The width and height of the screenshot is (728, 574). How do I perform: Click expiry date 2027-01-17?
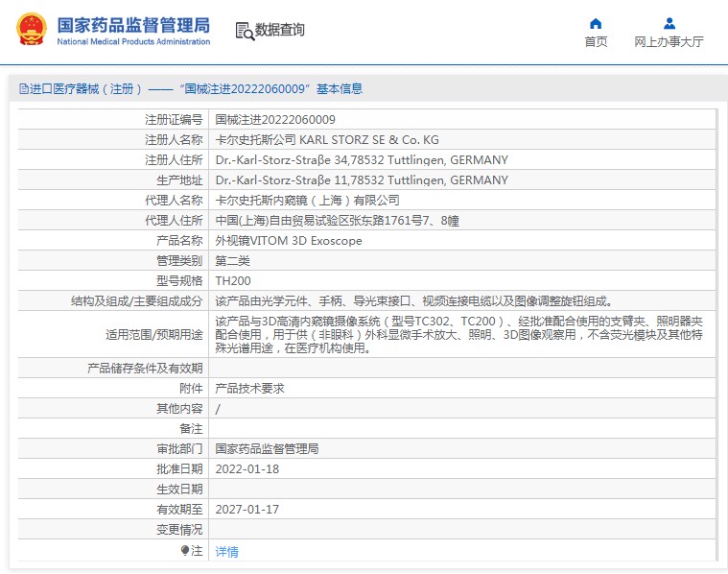[x=247, y=510]
